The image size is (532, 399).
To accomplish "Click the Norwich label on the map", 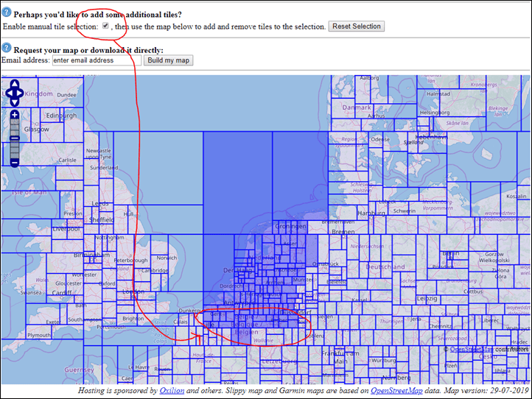I will (x=167, y=258).
